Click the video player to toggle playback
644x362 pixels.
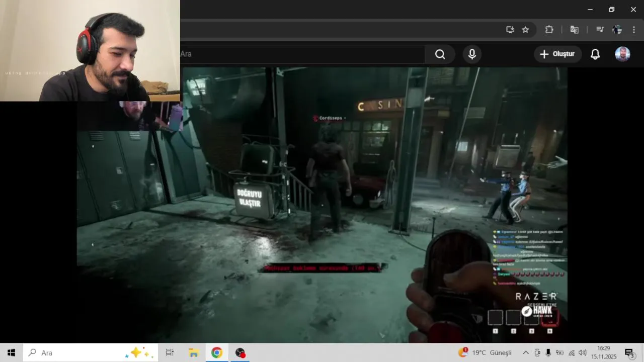[322, 205]
